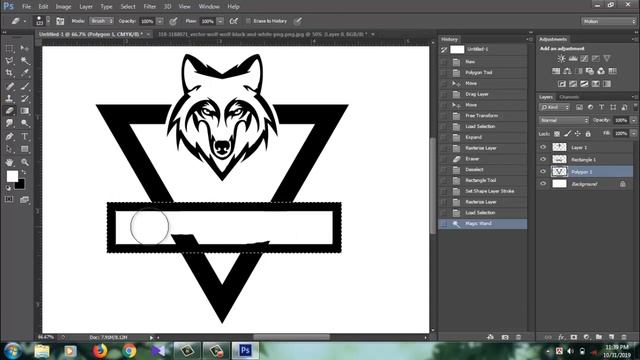Open Google Chrome from the taskbar
Viewport: 640px width, 360px height.
pyautogui.click(x=129, y=351)
